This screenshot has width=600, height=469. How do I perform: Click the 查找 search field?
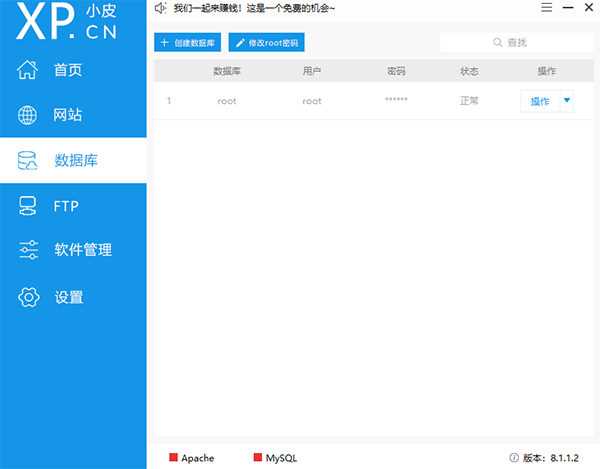(x=517, y=42)
